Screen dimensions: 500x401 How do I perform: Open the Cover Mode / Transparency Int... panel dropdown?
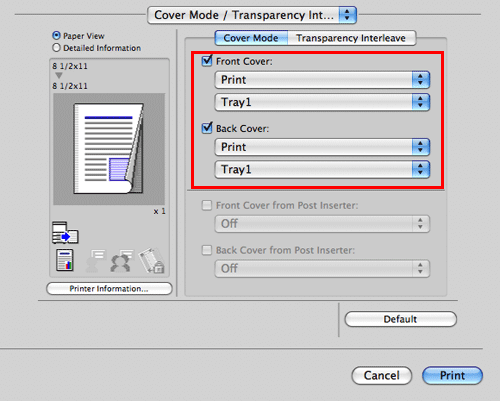click(252, 15)
